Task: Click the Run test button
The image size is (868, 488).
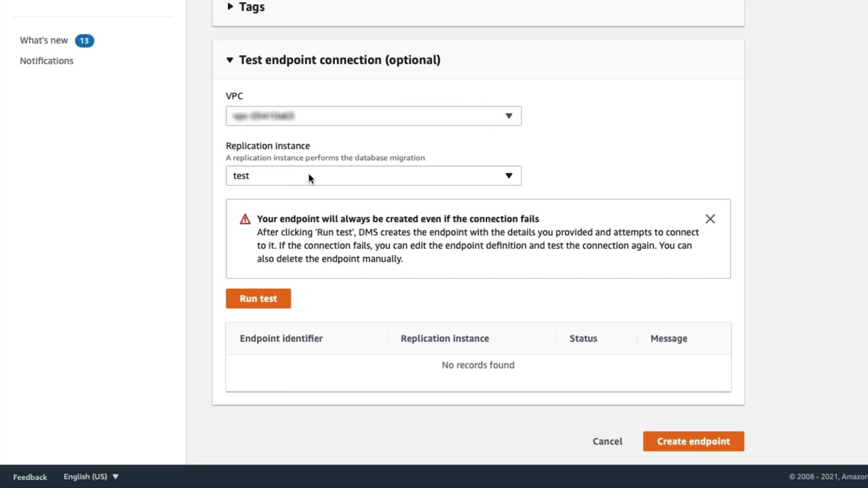Action: tap(258, 299)
